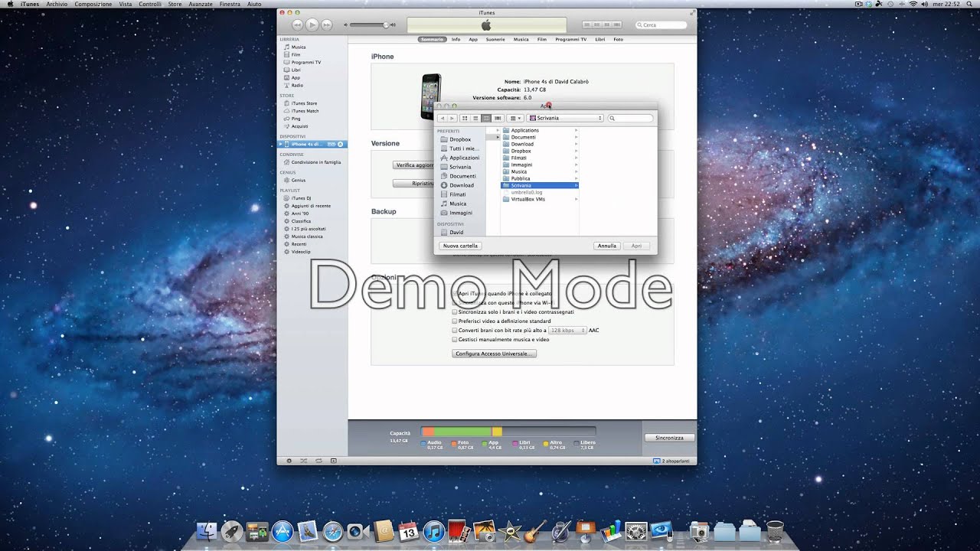Viewport: 980px width, 551px height.
Task: Click the Cerca search field in iTunes
Action: point(661,25)
